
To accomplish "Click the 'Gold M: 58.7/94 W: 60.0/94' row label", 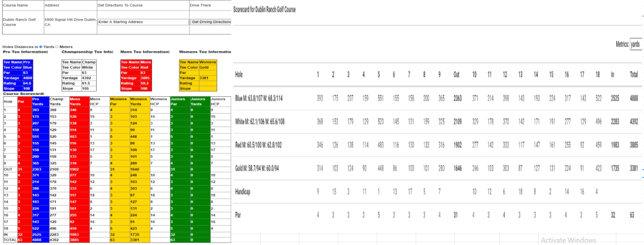I will [257, 169].
